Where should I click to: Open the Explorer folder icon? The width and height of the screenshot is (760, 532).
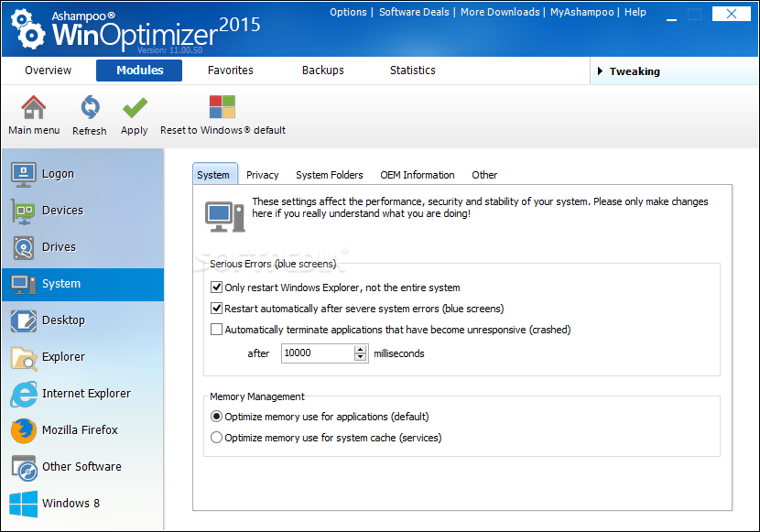23,358
